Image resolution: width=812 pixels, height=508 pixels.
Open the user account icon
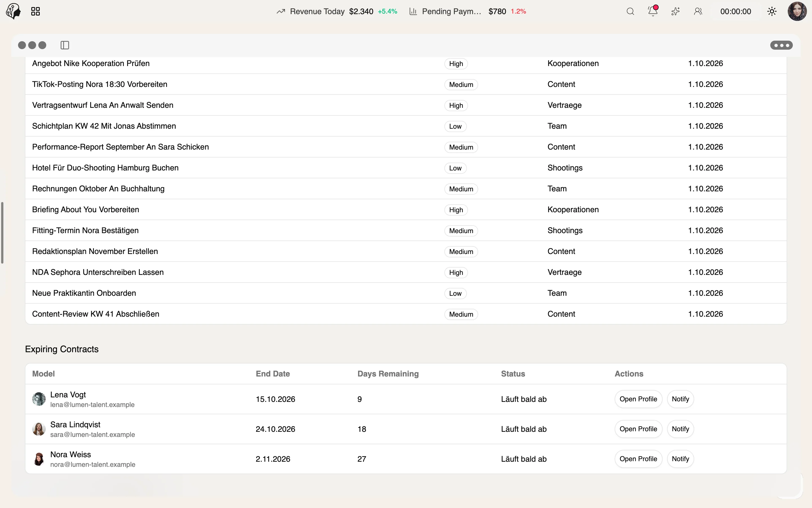698,11
